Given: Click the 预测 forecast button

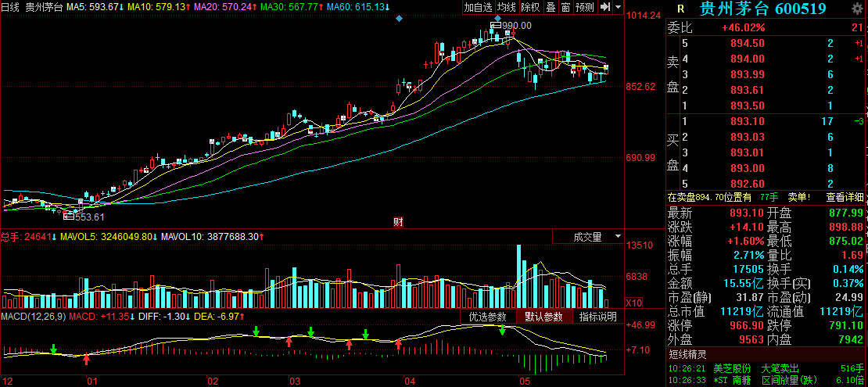Looking at the screenshot, I should 585,7.
